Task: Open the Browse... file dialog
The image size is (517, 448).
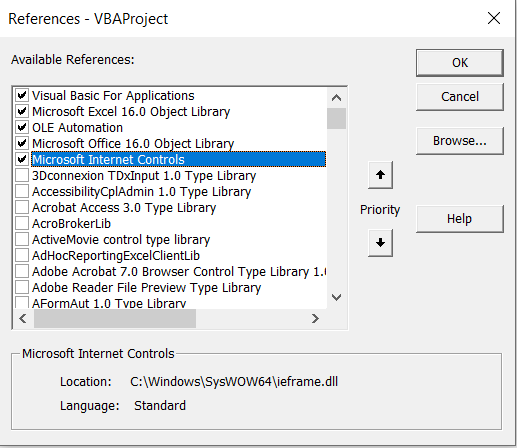Action: (460, 141)
